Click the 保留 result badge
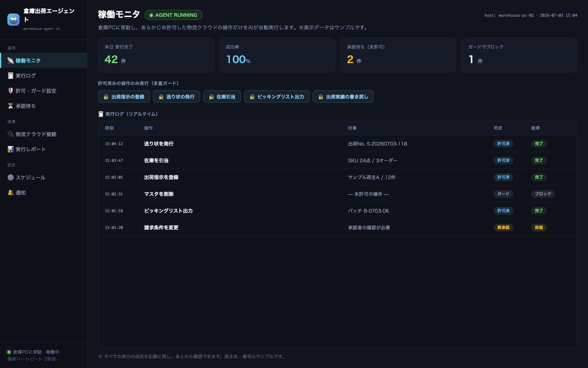This screenshot has width=588, height=368. click(539, 228)
